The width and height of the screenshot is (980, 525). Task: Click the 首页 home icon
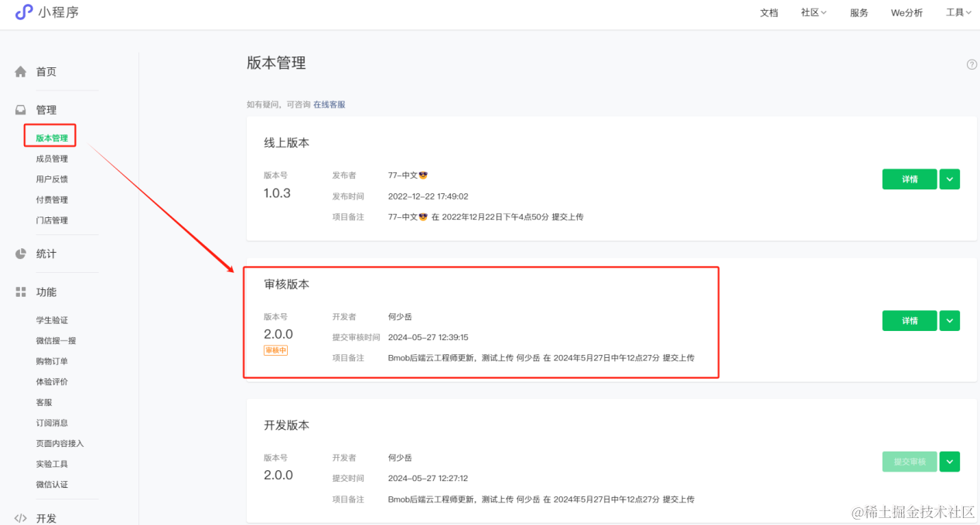coord(21,72)
